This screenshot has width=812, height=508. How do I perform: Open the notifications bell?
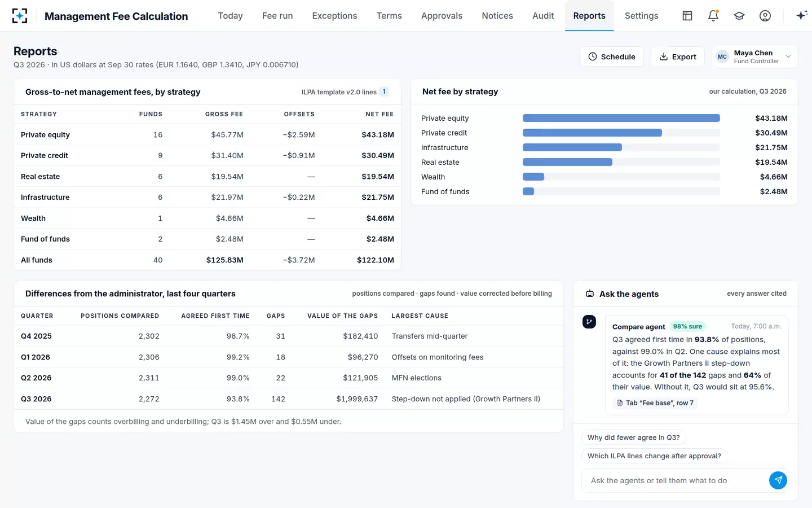coord(713,16)
